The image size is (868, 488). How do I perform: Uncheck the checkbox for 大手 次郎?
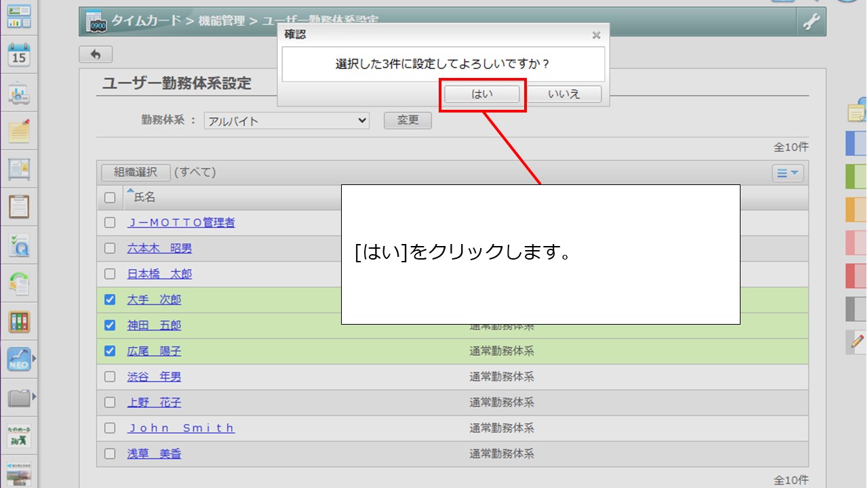point(110,300)
